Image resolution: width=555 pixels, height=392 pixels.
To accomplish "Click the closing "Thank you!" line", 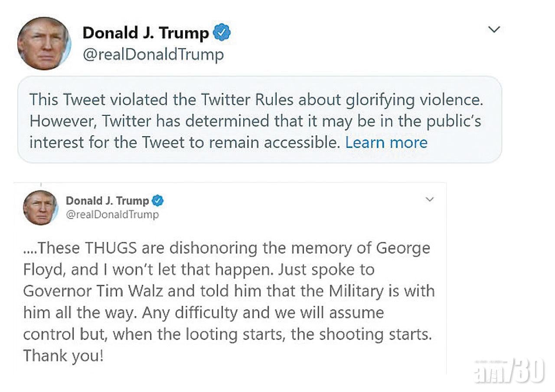I will pyautogui.click(x=63, y=356).
